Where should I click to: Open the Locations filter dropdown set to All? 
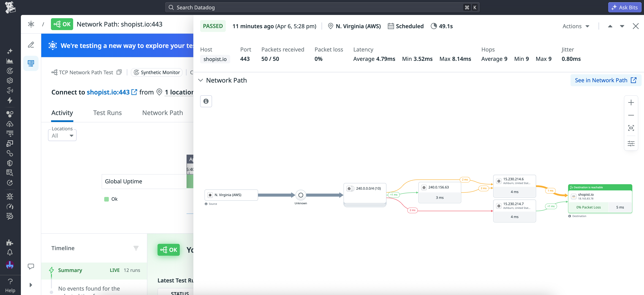click(62, 135)
